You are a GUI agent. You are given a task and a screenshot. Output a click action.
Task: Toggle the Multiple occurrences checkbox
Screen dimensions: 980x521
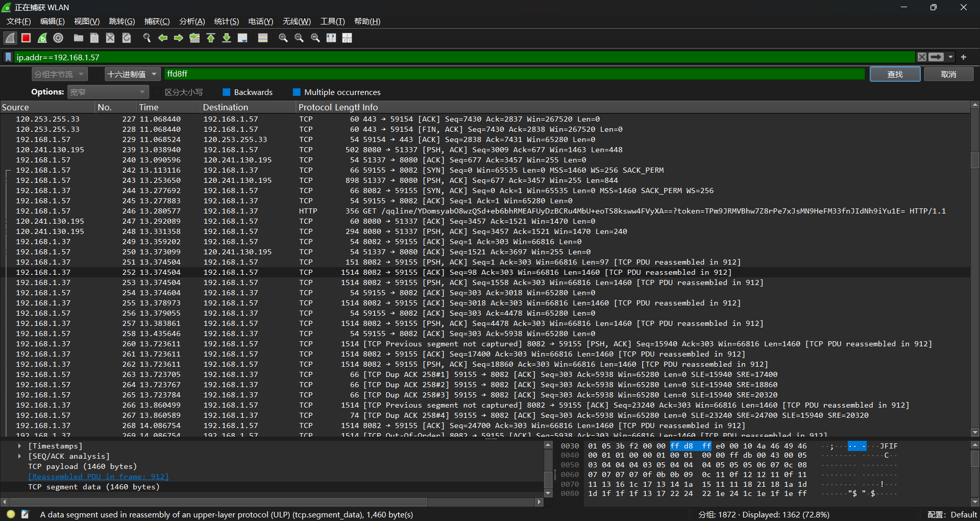pyautogui.click(x=297, y=92)
